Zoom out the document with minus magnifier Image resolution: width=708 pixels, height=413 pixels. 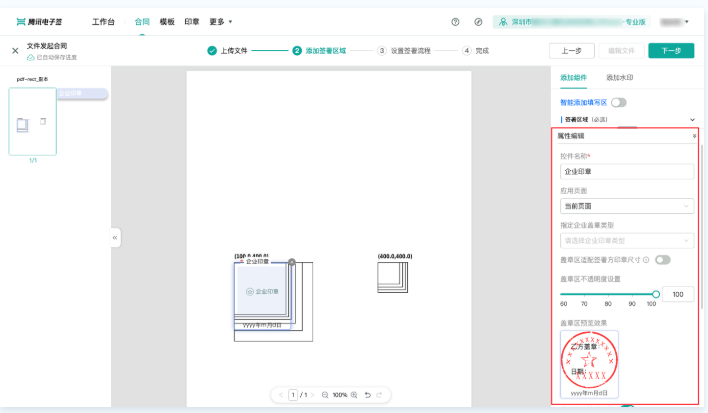[325, 395]
